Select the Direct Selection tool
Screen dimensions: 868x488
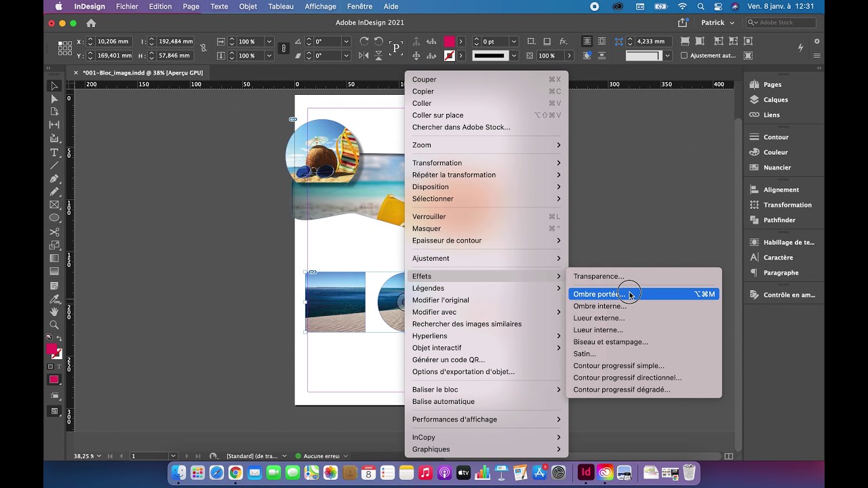coord(54,99)
